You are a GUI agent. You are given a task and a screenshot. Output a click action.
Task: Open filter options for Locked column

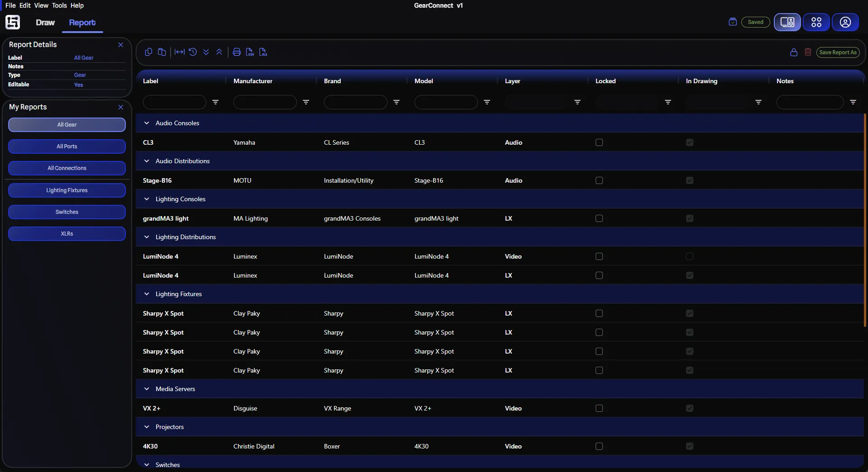tap(668, 102)
